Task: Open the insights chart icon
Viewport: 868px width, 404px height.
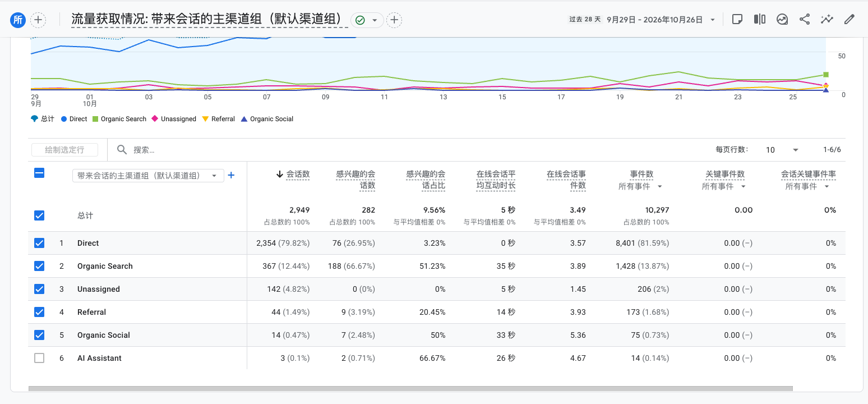Action: point(782,20)
